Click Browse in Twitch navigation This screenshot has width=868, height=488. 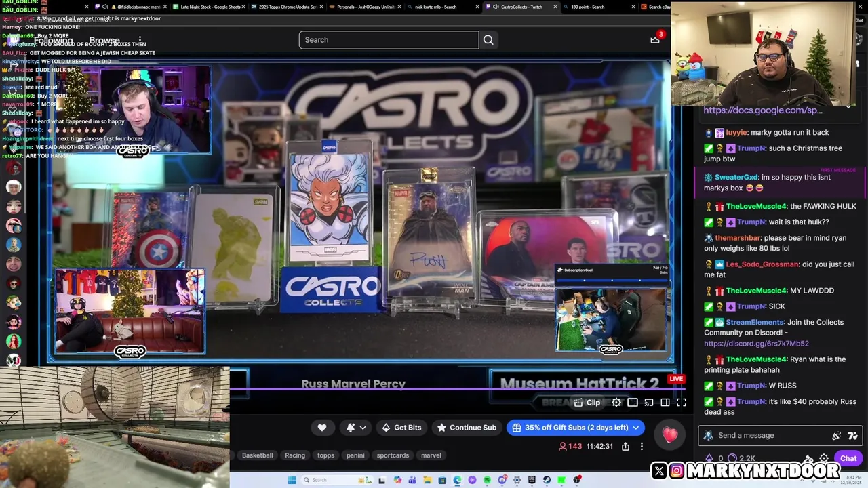pos(104,41)
